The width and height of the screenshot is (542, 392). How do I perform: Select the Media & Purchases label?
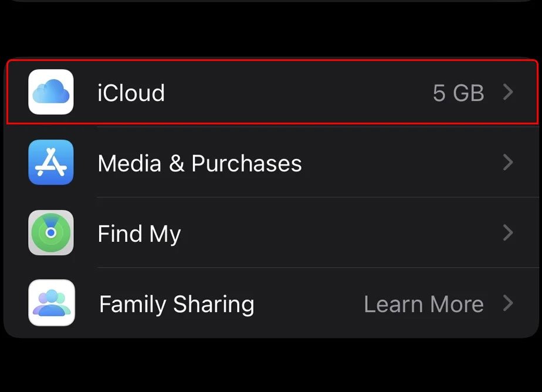pos(199,163)
